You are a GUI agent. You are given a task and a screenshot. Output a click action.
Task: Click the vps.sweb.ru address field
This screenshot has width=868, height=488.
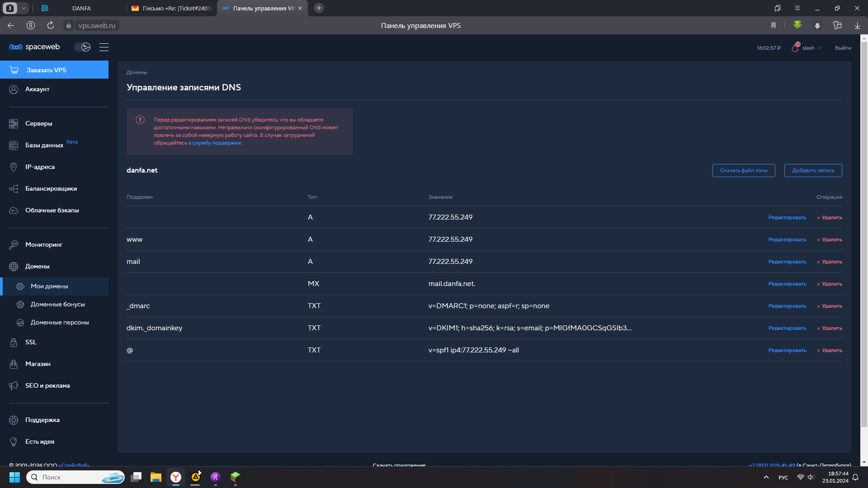[x=97, y=26]
